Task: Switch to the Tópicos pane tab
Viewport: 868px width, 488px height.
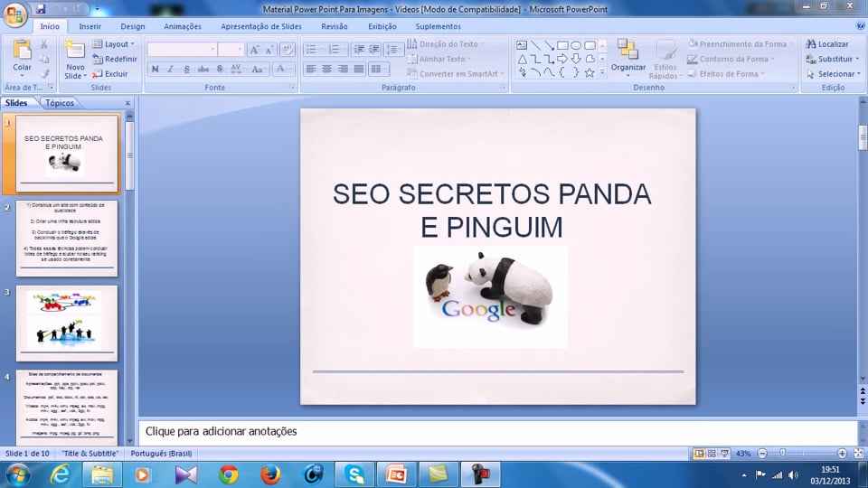Action: point(60,103)
